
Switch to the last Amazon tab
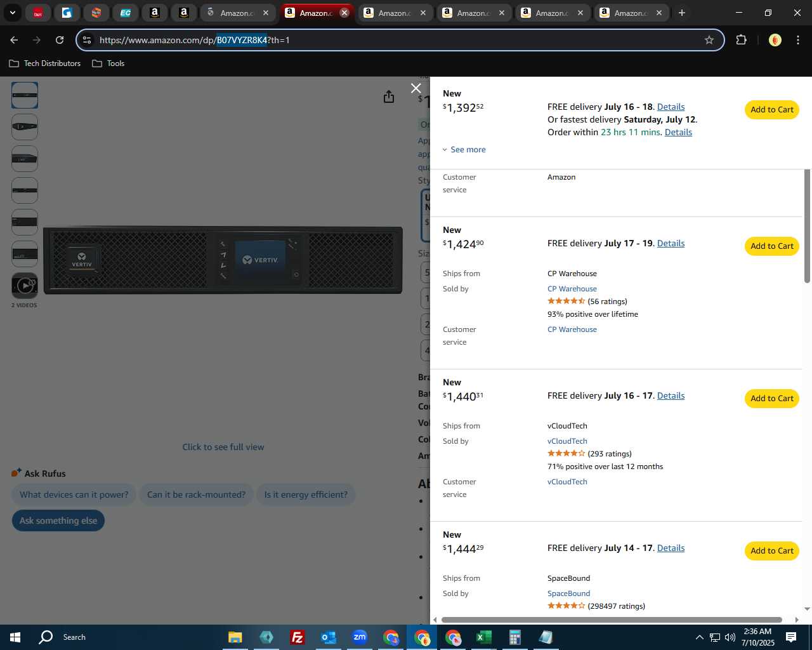[631, 13]
